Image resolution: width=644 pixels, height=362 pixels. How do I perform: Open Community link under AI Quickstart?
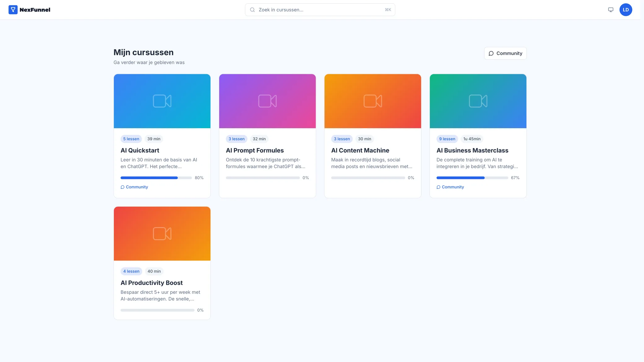(134, 187)
